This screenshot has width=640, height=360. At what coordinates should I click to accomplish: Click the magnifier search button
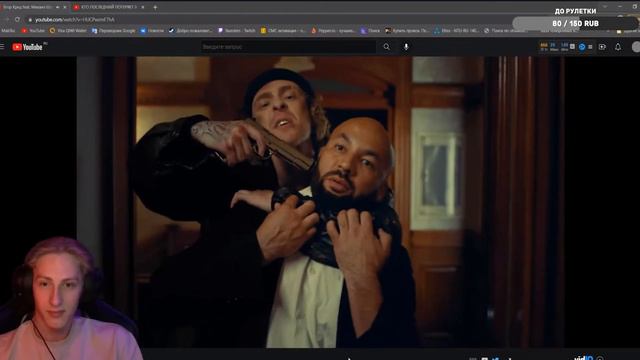pos(387,47)
